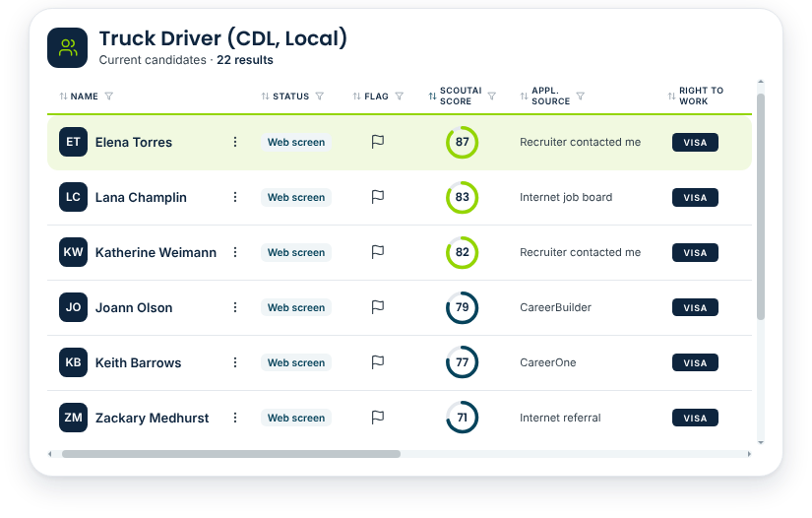
Task: Click the vertical scrollbar thumb
Action: tap(761, 207)
